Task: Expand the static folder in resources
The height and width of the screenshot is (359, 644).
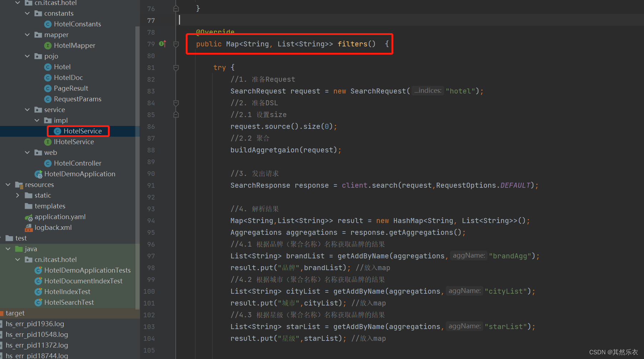Action: point(18,195)
